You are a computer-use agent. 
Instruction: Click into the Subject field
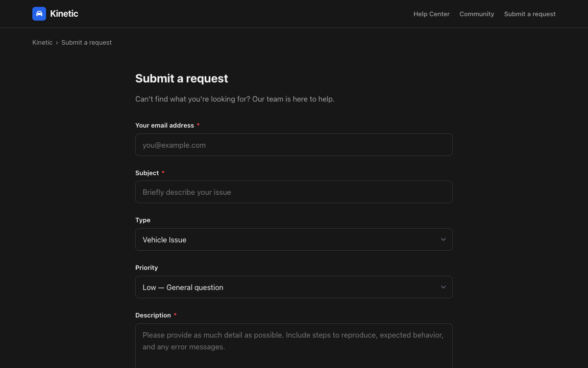pos(294,192)
